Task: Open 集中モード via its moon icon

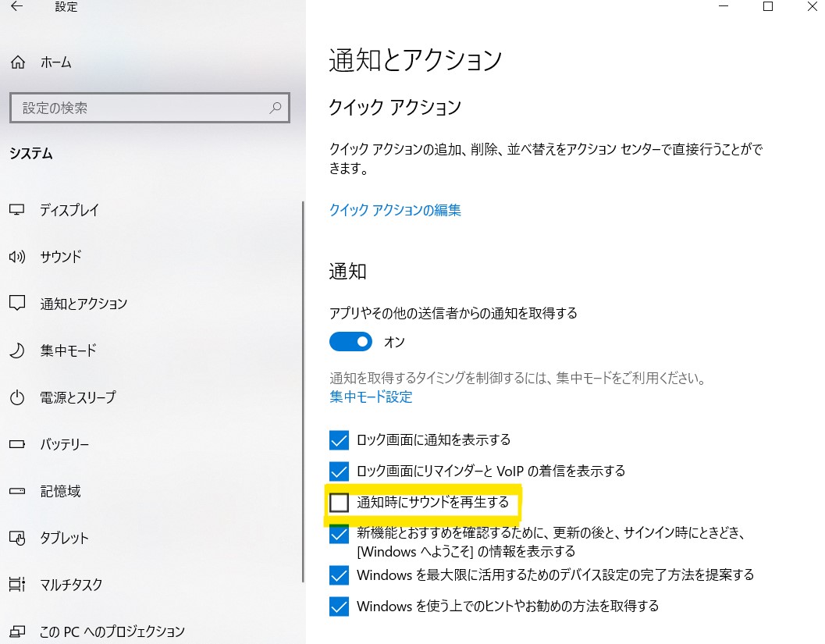Action: 16,350
